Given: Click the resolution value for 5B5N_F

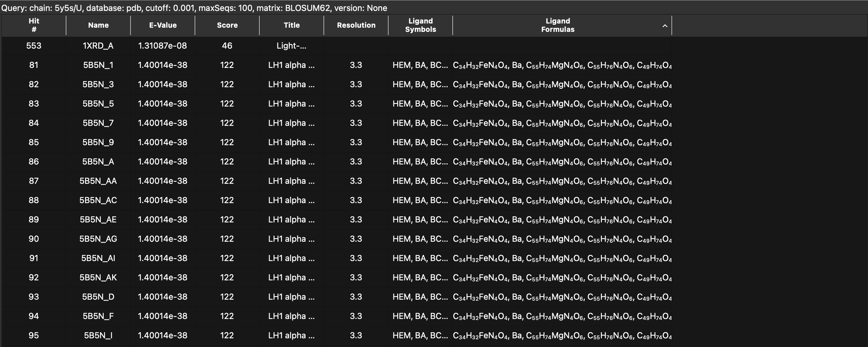Looking at the screenshot, I should (x=356, y=316).
